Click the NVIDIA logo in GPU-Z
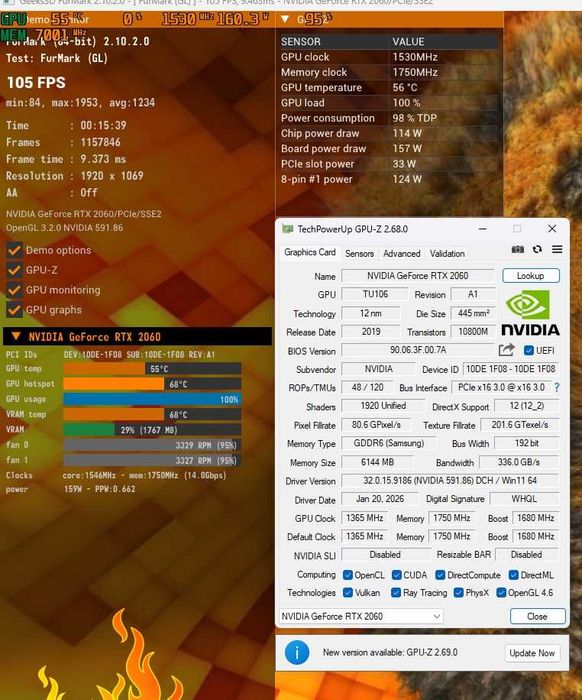Image resolution: width=582 pixels, height=700 pixels. tap(530, 312)
